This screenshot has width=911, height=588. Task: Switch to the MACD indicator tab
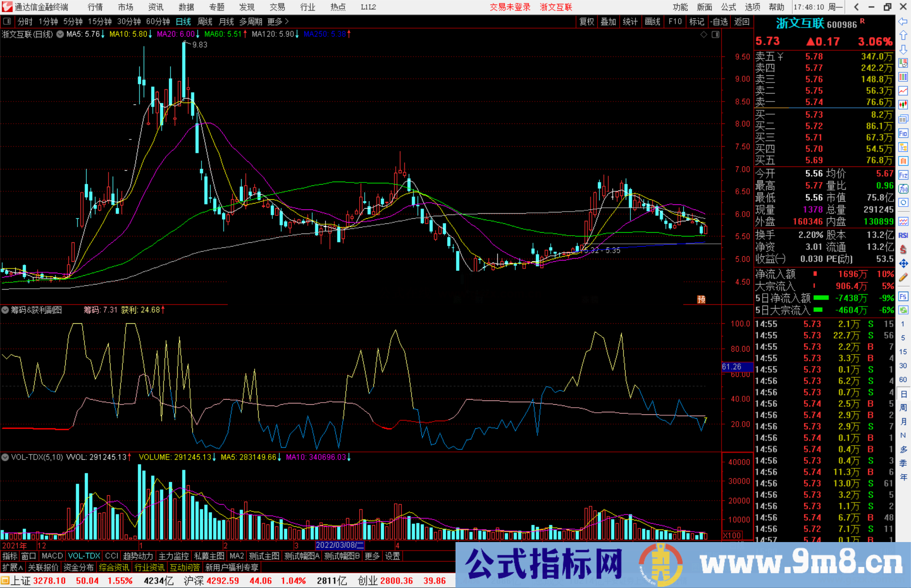52,556
